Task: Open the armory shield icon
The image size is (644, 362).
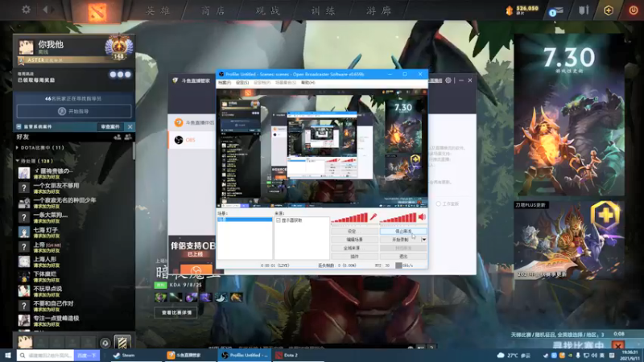Action: 584,10
